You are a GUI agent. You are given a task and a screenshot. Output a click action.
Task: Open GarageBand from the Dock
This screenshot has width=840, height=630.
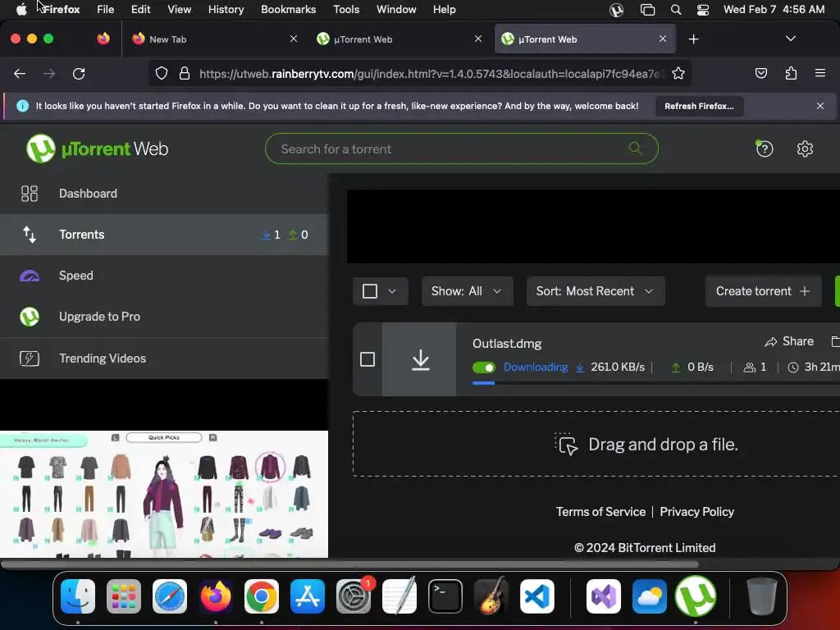[491, 596]
